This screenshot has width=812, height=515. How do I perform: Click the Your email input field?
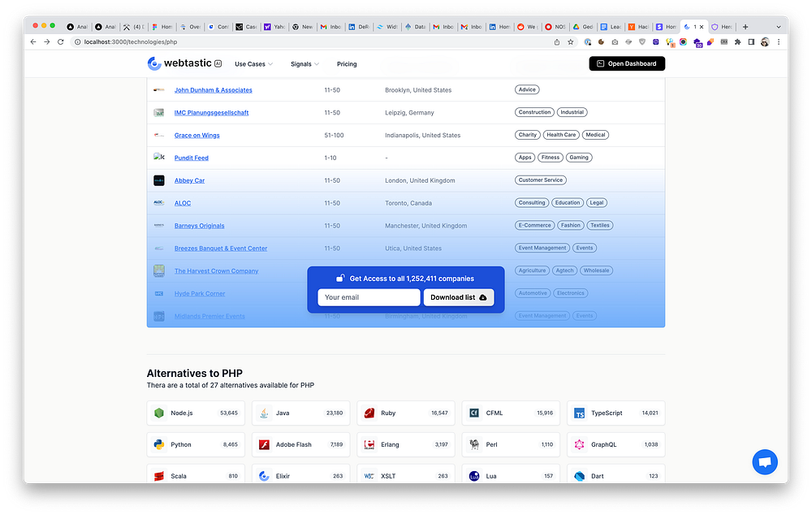[x=369, y=297]
